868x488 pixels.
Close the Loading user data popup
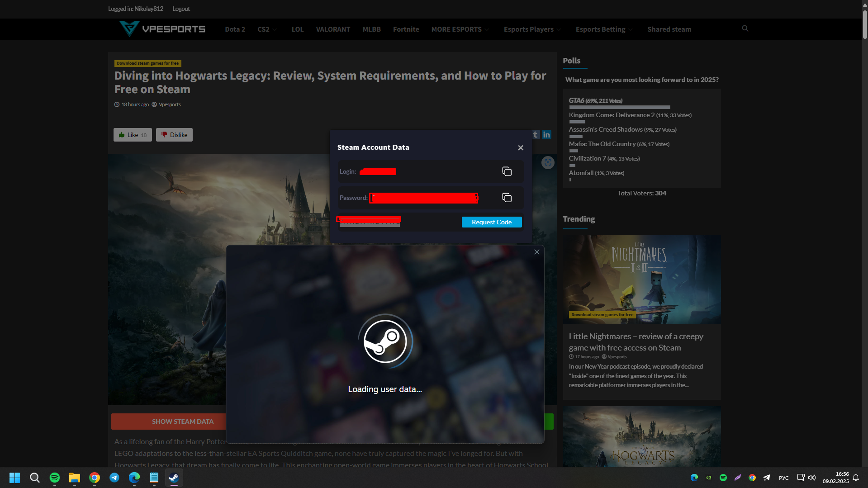537,252
